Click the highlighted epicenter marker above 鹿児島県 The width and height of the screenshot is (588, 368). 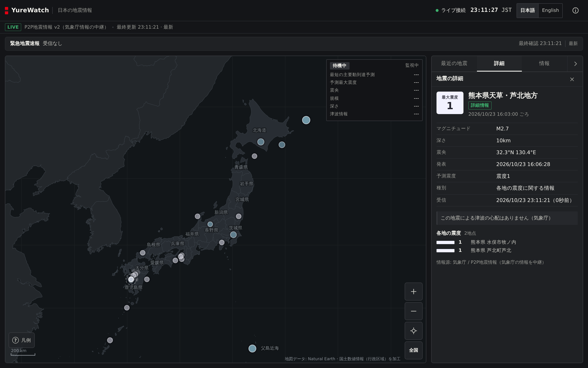click(x=131, y=279)
